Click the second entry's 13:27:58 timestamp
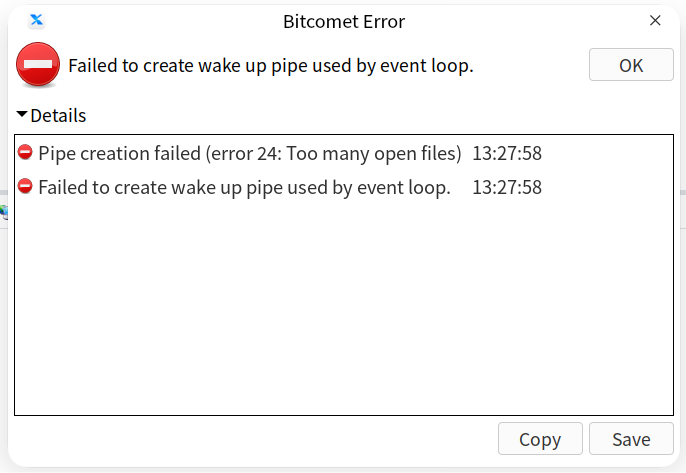Image resolution: width=686 pixels, height=473 pixels. [507, 188]
